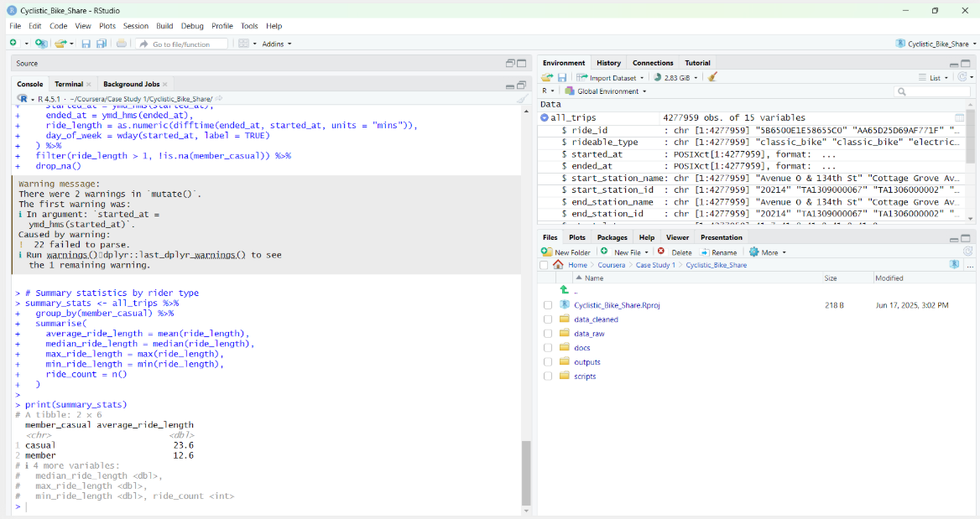Screen dimensions: 980x519
Task: Delete selected file with red X icon
Action: point(661,252)
